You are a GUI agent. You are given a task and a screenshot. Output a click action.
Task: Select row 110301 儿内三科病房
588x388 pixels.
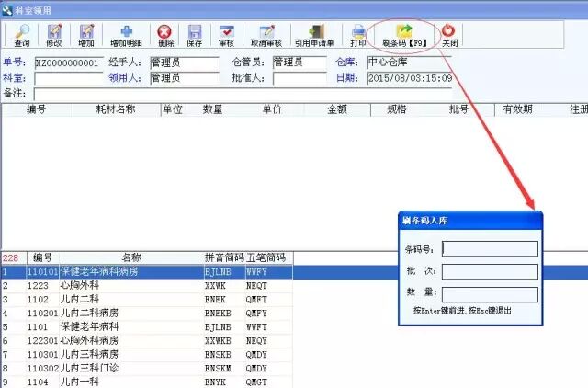click(x=147, y=355)
